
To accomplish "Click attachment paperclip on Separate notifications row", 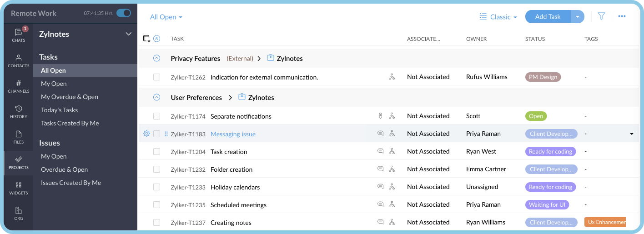I will (380, 116).
